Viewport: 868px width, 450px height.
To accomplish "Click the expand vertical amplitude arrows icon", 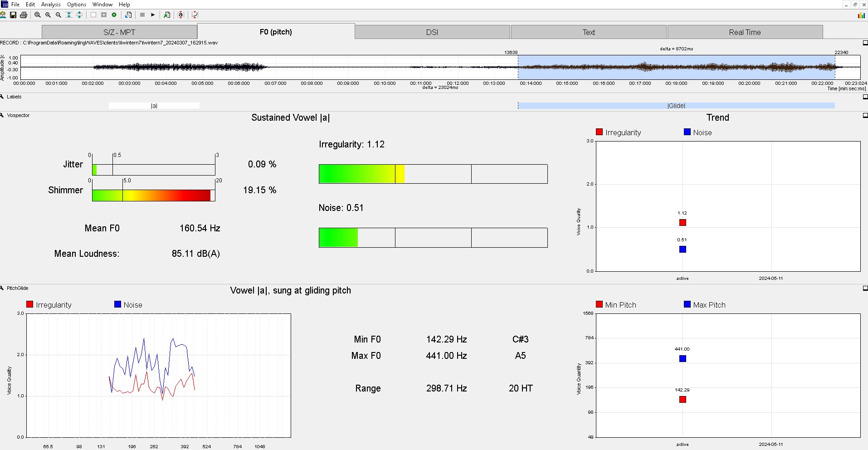I will click(x=69, y=15).
